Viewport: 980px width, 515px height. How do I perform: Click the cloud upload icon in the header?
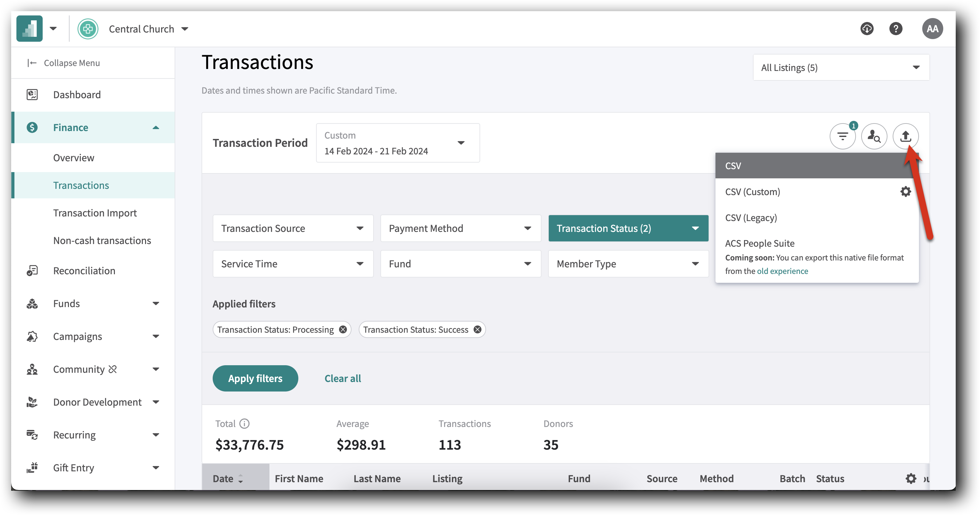867,28
